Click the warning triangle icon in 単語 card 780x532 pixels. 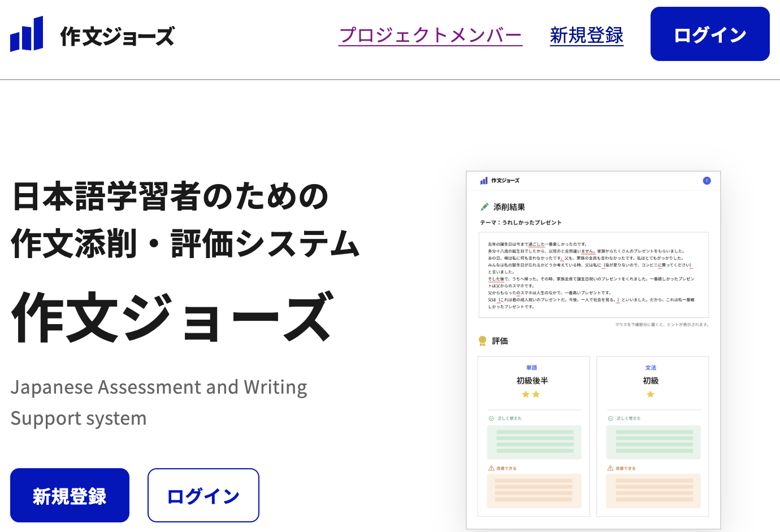click(491, 468)
